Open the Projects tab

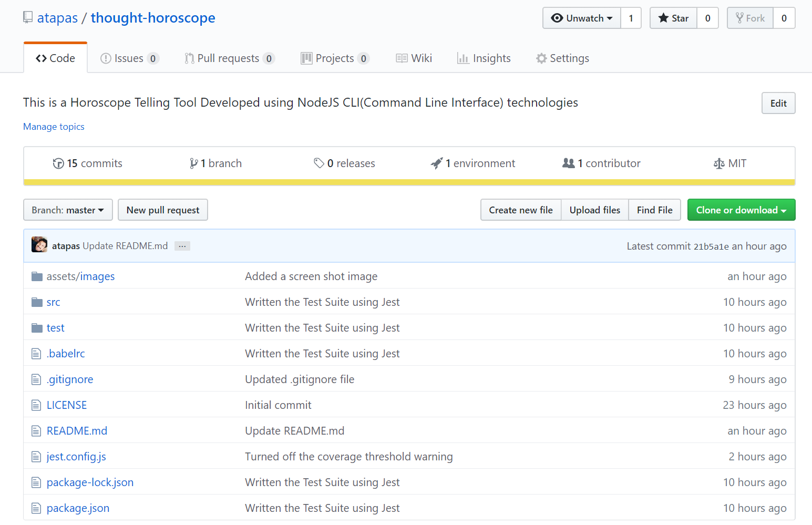click(335, 58)
